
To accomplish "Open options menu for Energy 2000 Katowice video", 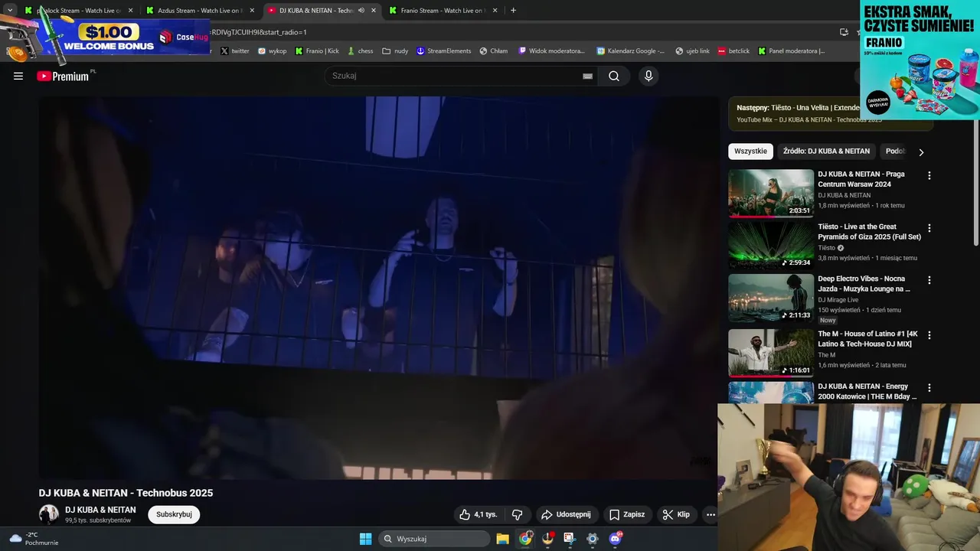I will pyautogui.click(x=929, y=388).
